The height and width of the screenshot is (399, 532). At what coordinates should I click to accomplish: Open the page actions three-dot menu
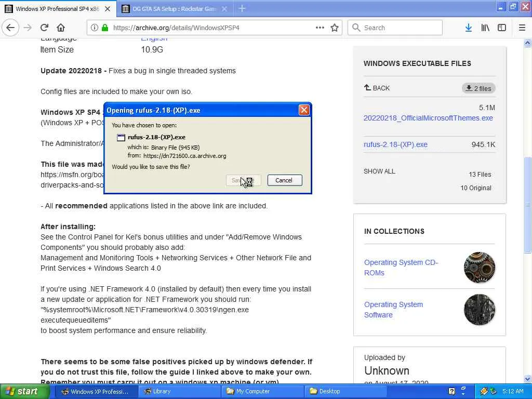pos(320,28)
